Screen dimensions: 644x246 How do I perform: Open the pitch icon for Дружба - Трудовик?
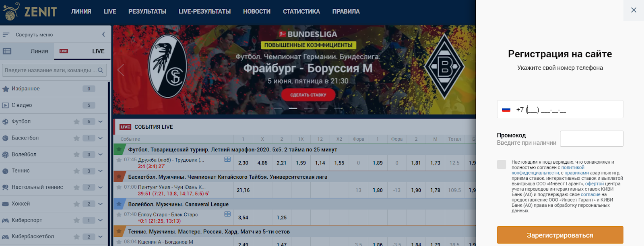click(227, 159)
